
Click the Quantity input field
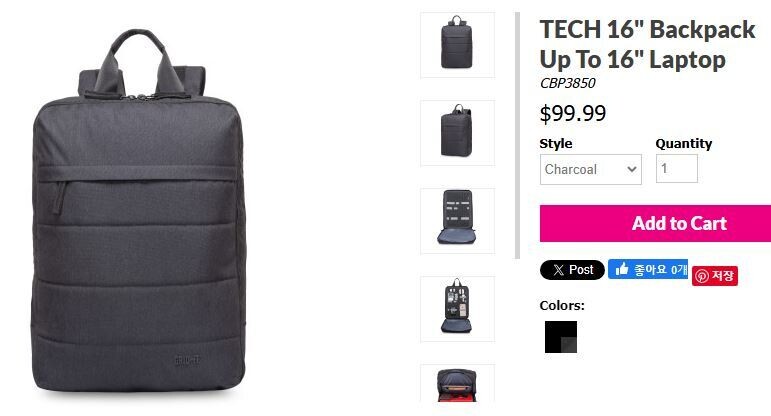tap(677, 169)
